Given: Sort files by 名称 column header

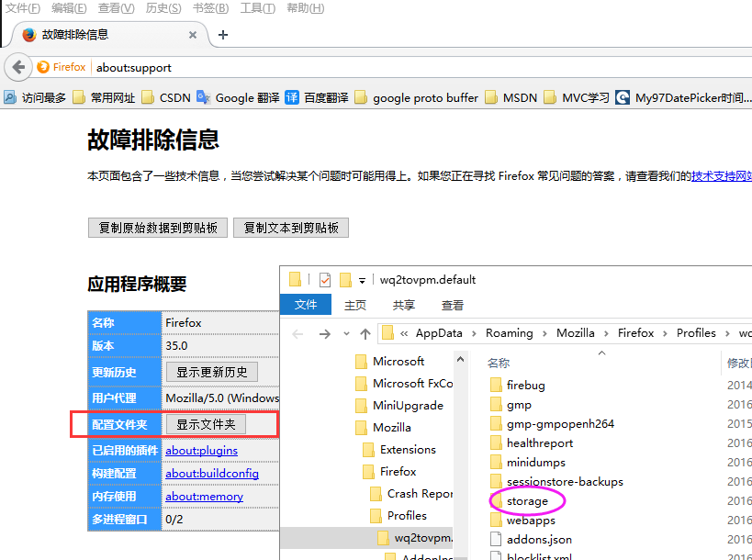Looking at the screenshot, I should [x=499, y=364].
